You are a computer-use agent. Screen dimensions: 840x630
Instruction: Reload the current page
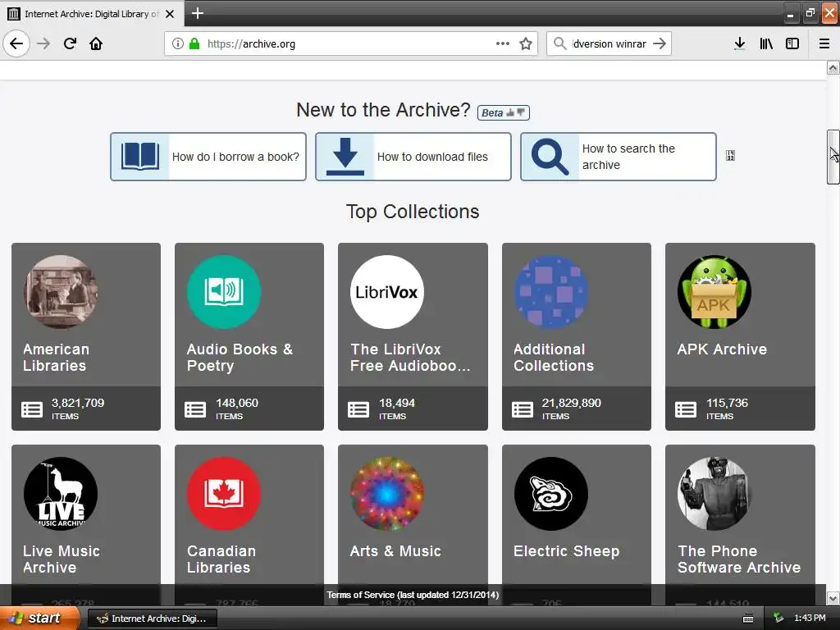70,43
